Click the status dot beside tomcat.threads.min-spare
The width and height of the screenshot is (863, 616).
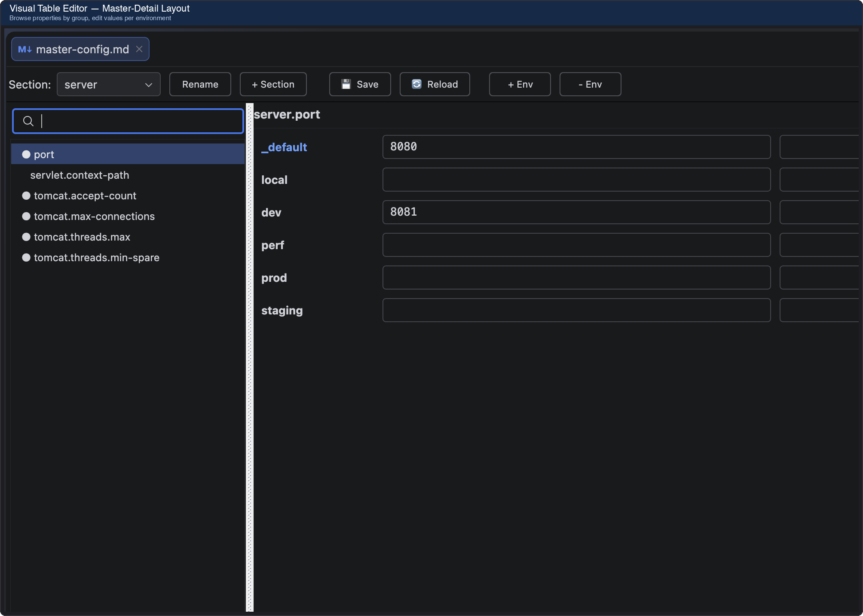coord(26,257)
